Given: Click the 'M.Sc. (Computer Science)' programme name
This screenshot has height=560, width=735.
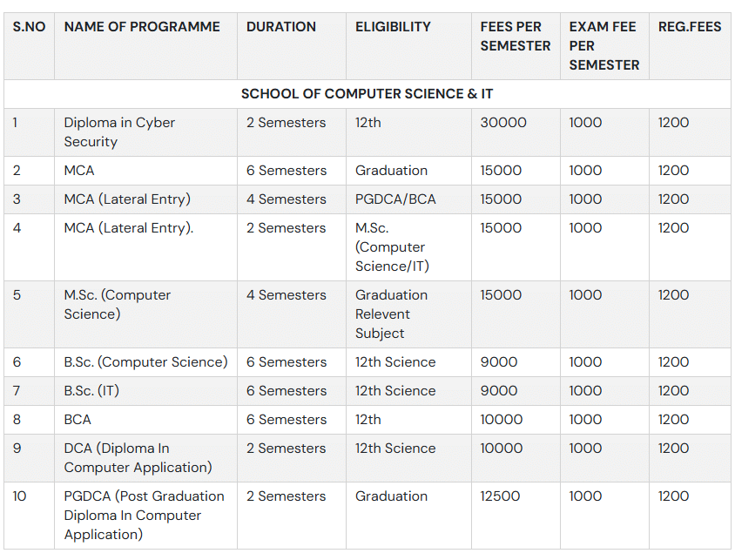Looking at the screenshot, I should (118, 304).
